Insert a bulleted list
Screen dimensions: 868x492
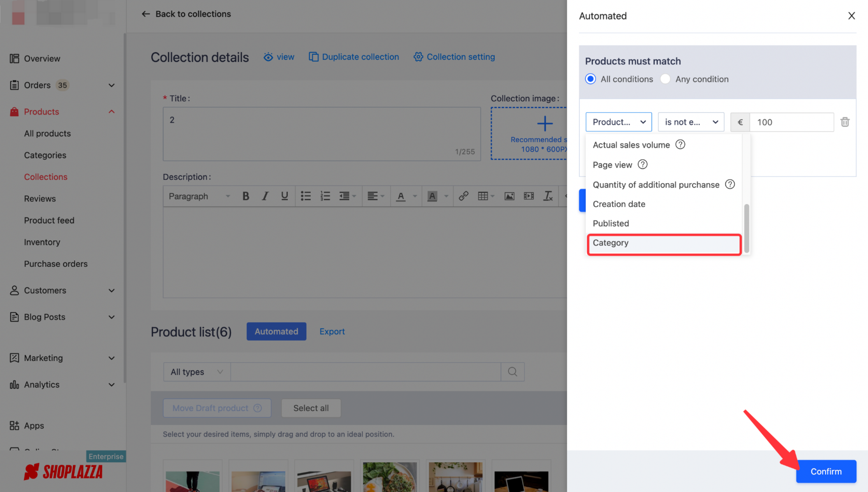click(306, 196)
